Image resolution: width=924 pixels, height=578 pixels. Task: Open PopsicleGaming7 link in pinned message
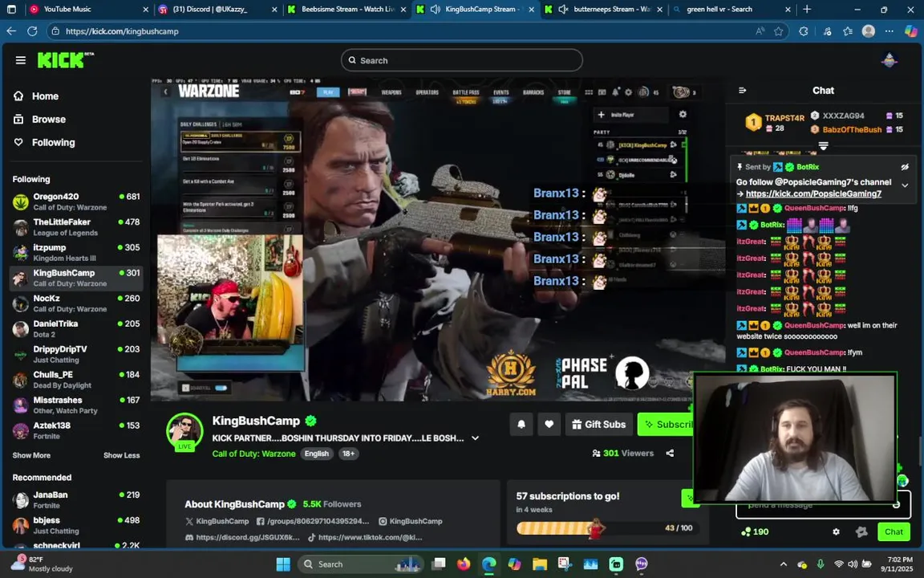click(813, 193)
